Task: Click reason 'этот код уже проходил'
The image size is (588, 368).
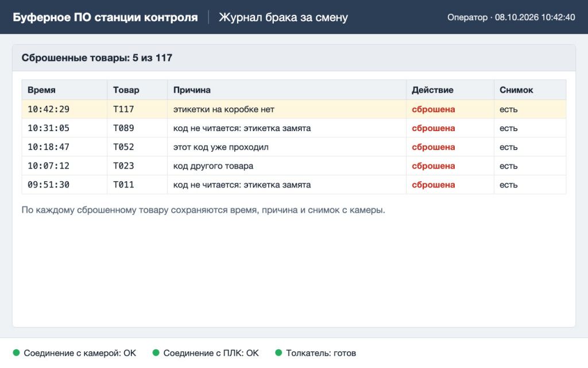Action: coord(221,147)
